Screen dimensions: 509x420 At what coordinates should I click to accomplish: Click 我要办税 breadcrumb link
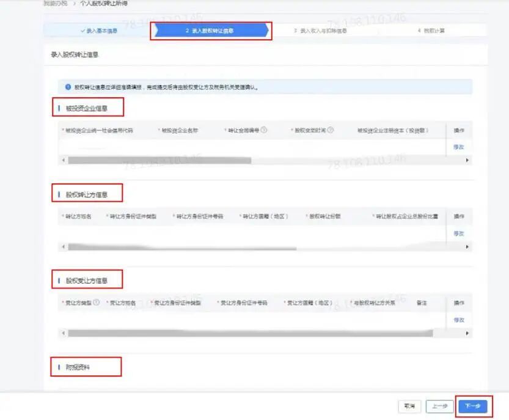point(56,4)
